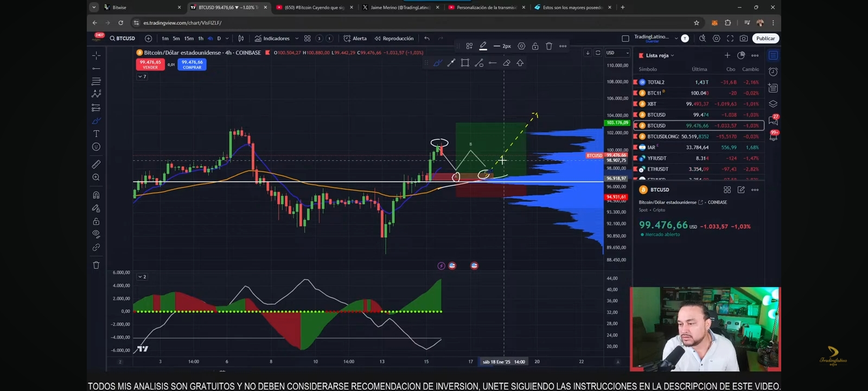Open more options in drawing floating toolbar
Image resolution: width=868 pixels, height=391 pixels.
click(x=563, y=46)
